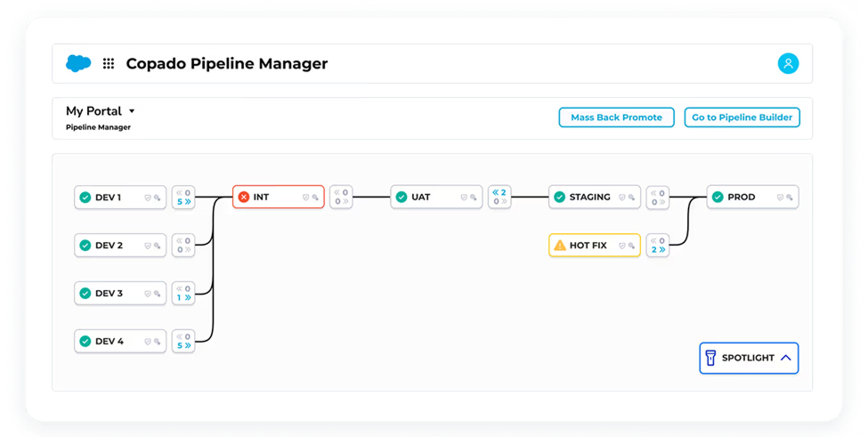Image resolution: width=868 pixels, height=437 pixels.
Task: Select the STAGING environment name
Action: [590, 198]
